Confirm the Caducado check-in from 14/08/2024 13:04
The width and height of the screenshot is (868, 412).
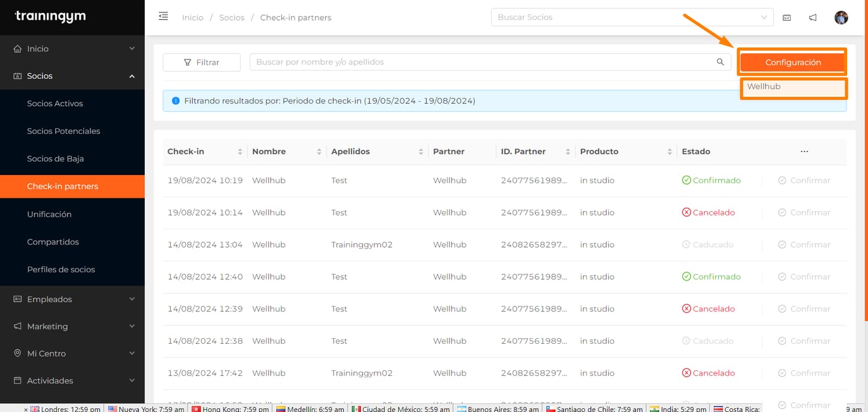click(804, 245)
